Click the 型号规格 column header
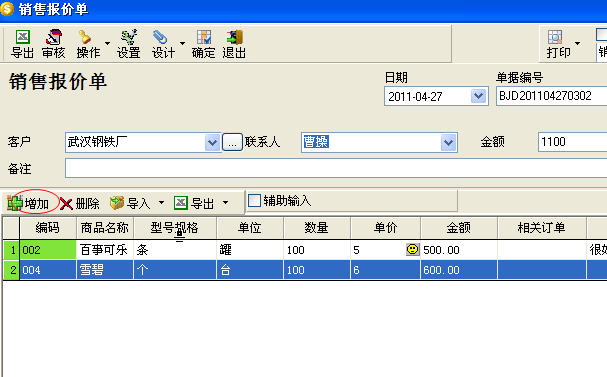This screenshot has height=377, width=607. pos(175,228)
